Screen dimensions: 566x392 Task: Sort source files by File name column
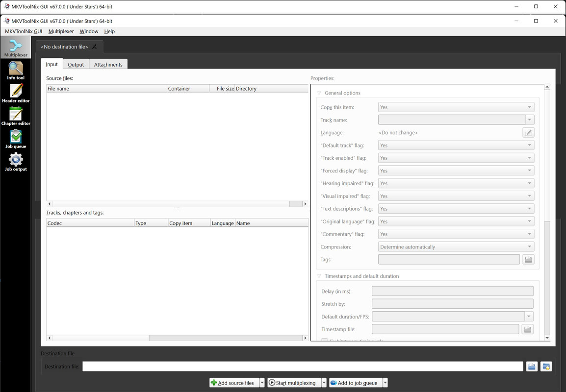106,88
